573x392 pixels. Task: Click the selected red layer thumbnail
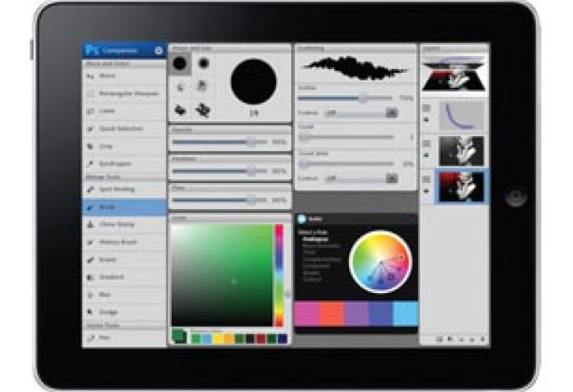pos(461,186)
